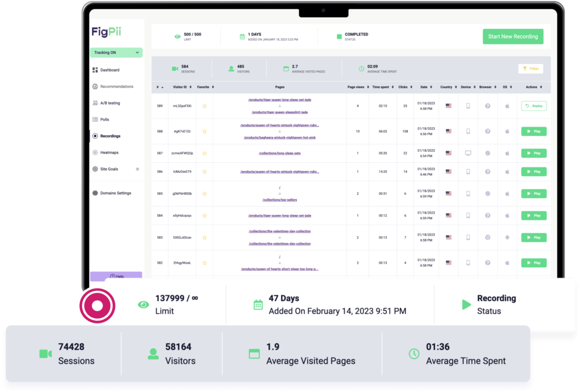Play session 583 recording

tap(534, 238)
